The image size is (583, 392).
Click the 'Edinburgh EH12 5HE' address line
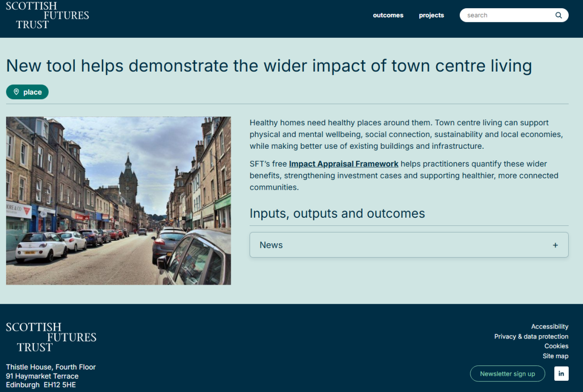click(41, 385)
